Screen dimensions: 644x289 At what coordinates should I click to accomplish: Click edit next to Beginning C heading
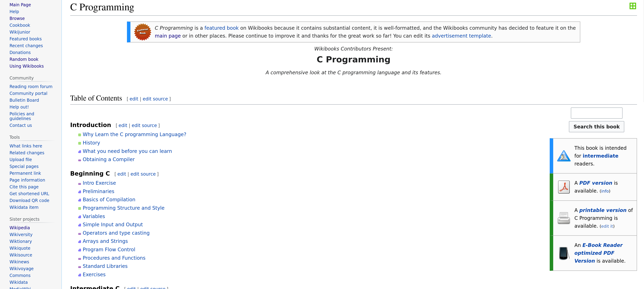122,174
